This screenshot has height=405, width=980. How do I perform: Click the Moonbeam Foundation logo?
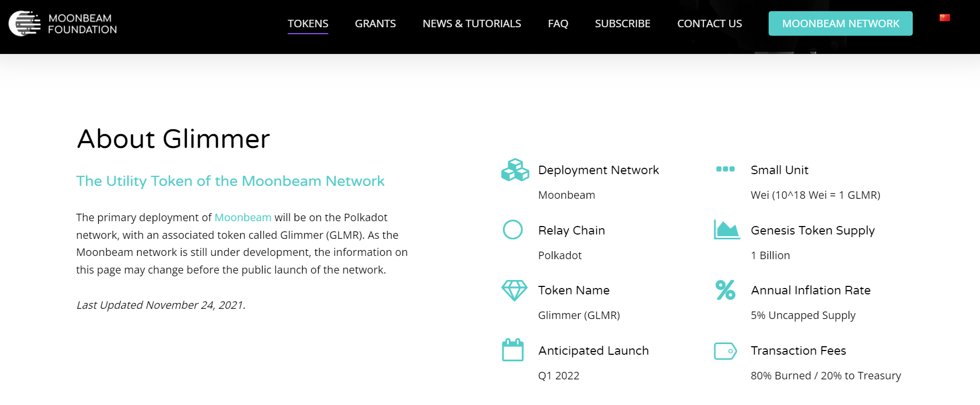click(63, 24)
